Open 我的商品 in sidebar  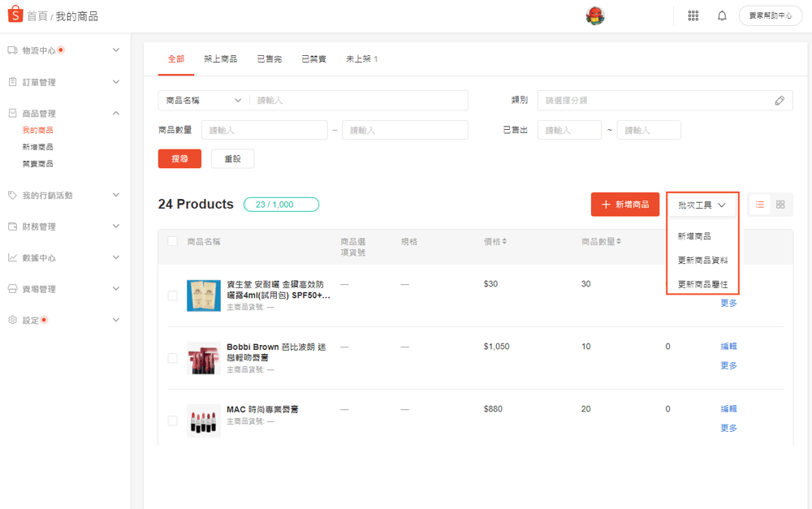(x=38, y=130)
